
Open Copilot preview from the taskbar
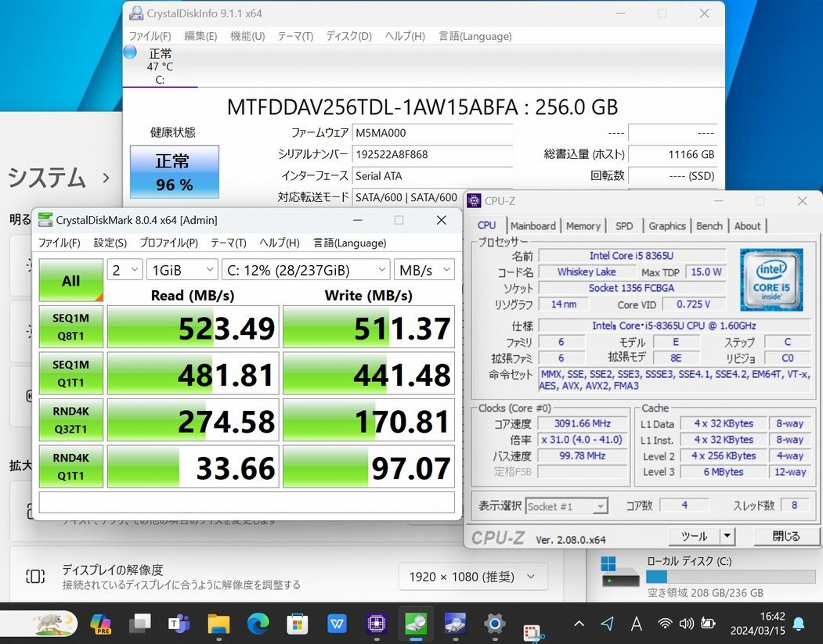[x=101, y=624]
